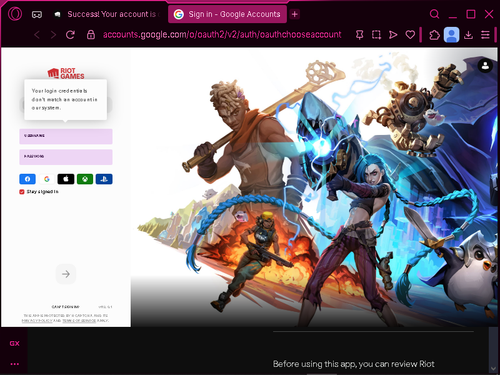Image resolution: width=500 pixels, height=375 pixels.
Task: Show the downloads panel
Action: [x=468, y=35]
